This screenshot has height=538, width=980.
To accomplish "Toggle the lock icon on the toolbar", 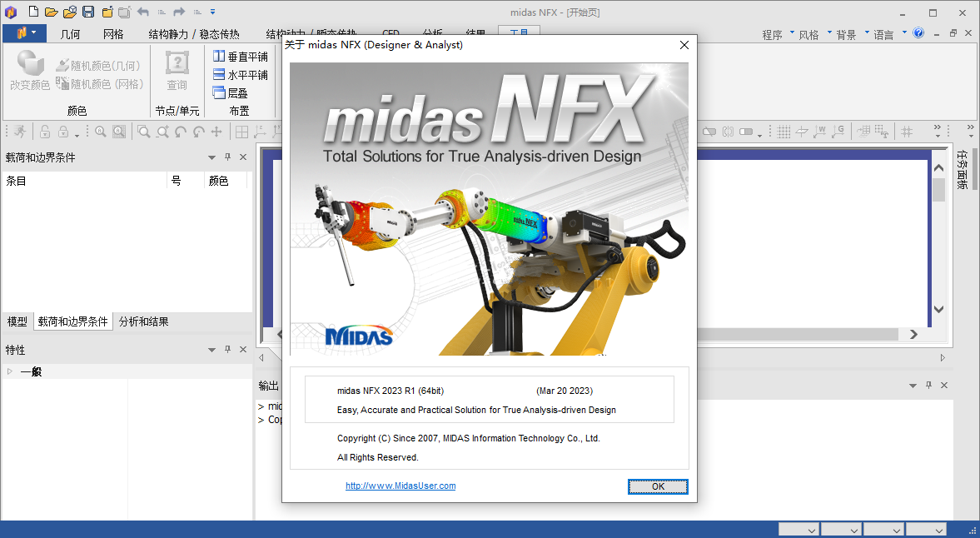I will coord(43,131).
